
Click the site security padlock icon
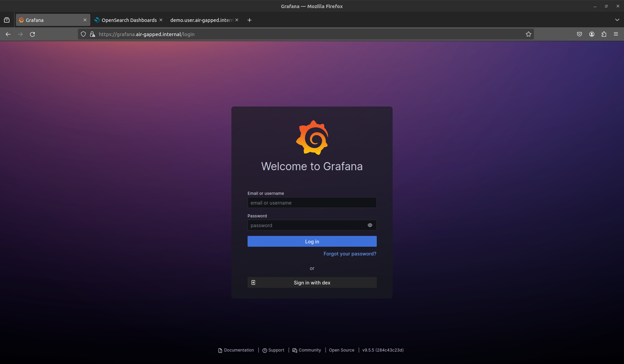(92, 34)
